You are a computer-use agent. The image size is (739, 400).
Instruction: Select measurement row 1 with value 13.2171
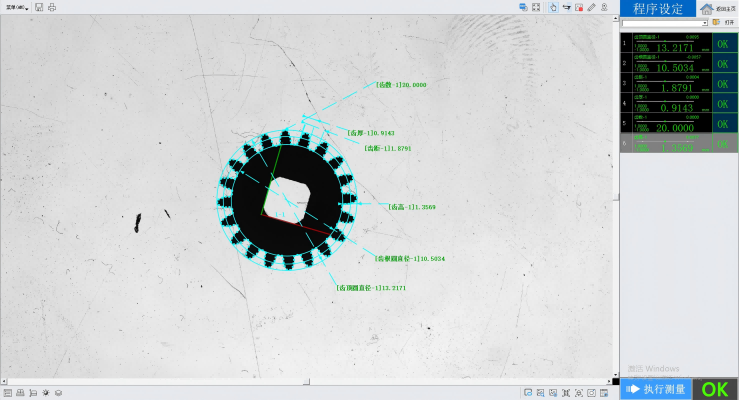click(666, 44)
